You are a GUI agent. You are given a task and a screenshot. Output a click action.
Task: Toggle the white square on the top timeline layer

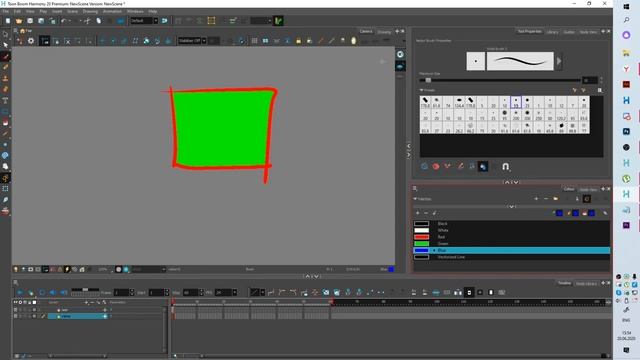(x=34, y=310)
